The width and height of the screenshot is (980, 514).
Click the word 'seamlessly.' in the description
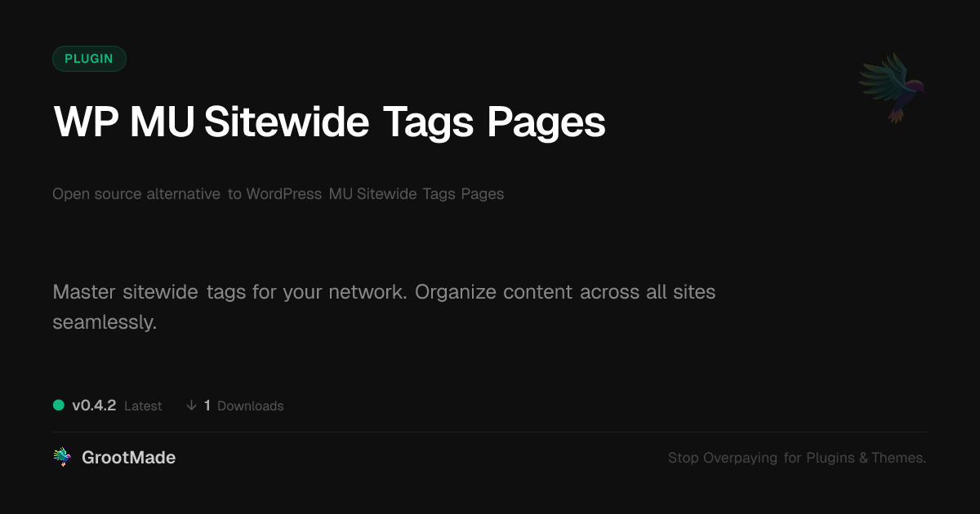(105, 322)
